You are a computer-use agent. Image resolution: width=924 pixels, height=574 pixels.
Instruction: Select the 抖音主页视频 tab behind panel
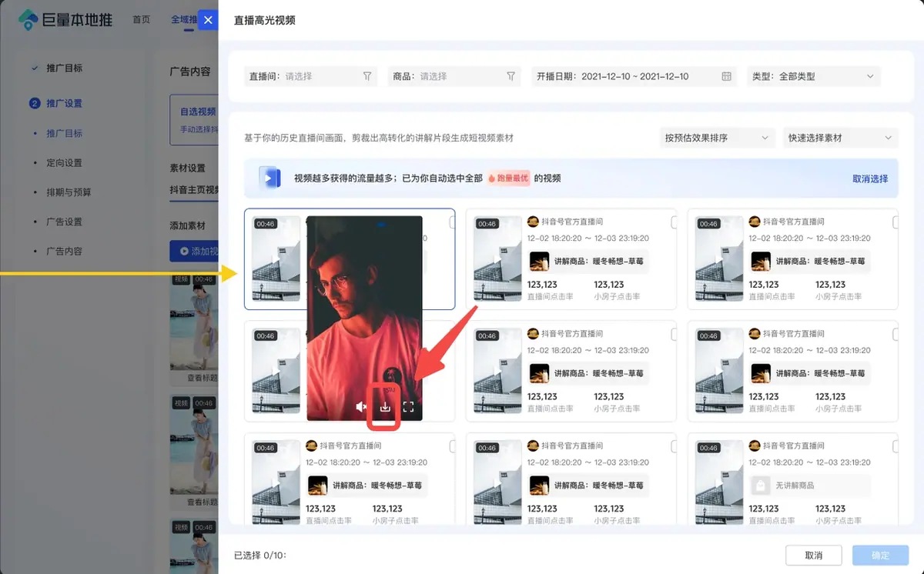click(194, 190)
